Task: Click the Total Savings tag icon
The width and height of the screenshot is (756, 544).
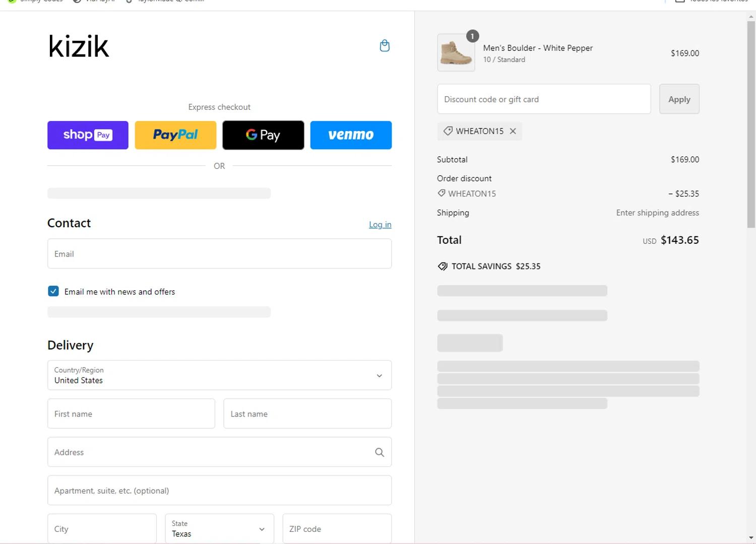Action: pos(443,266)
